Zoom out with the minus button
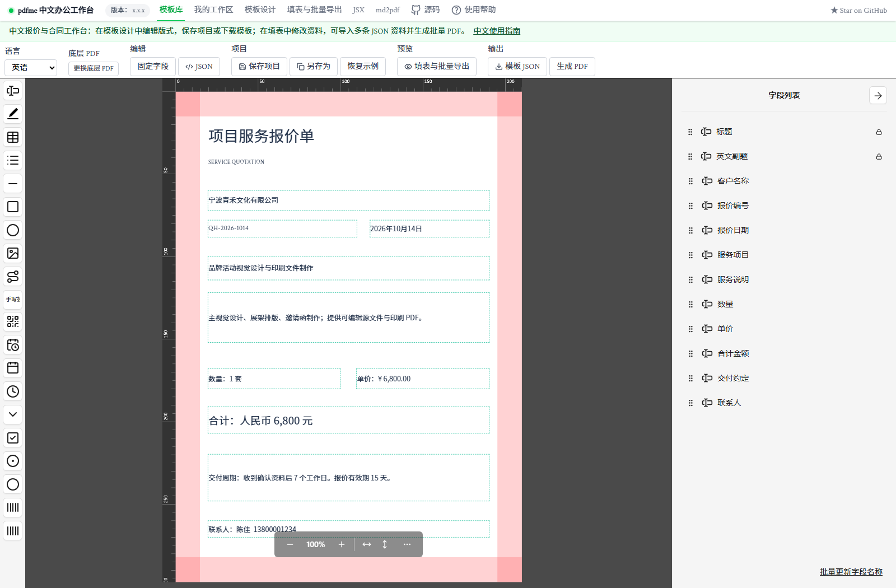This screenshot has height=588, width=896. 290,544
